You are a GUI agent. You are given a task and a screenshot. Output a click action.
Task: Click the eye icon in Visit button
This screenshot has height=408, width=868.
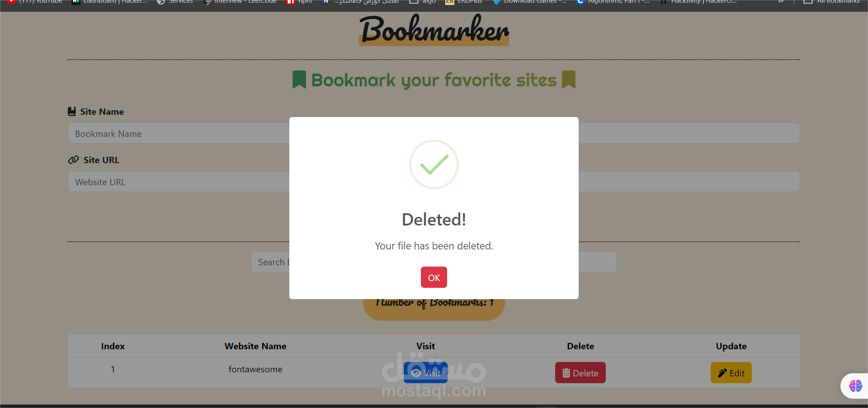[x=416, y=373]
